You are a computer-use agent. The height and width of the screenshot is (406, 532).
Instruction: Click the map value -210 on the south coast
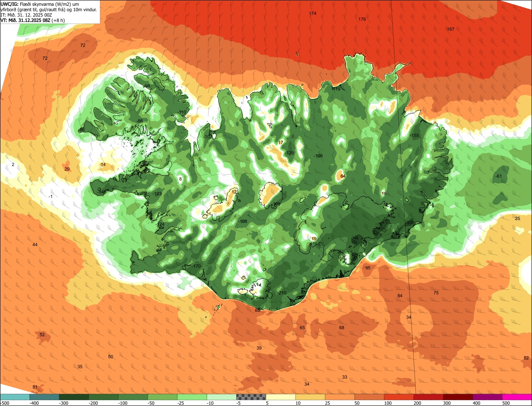(282, 293)
